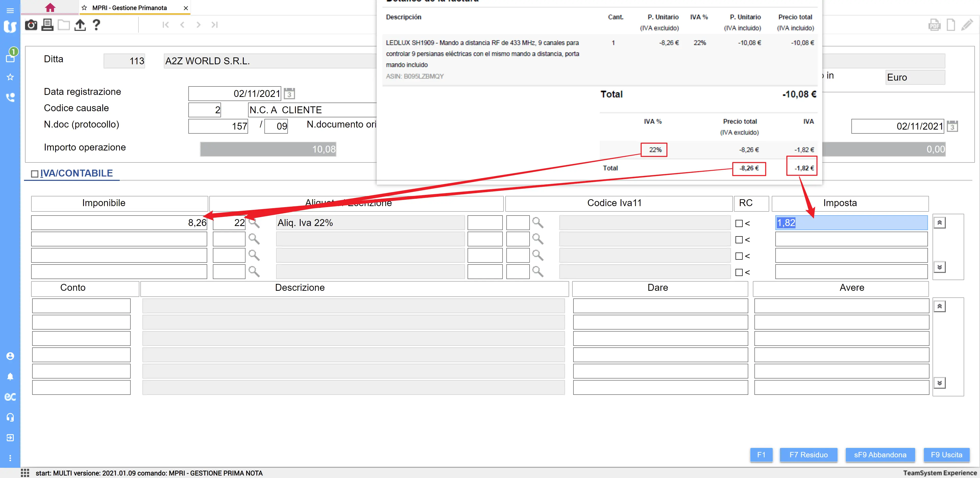Image resolution: width=980 pixels, height=478 pixels.
Task: Select MPRI - Gestione Primanota tab
Action: point(129,8)
